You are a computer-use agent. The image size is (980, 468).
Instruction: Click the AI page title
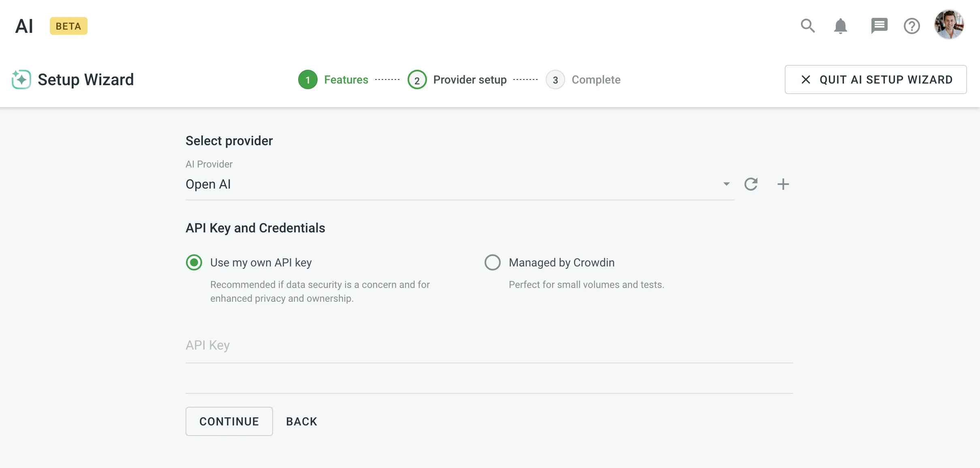(x=24, y=26)
